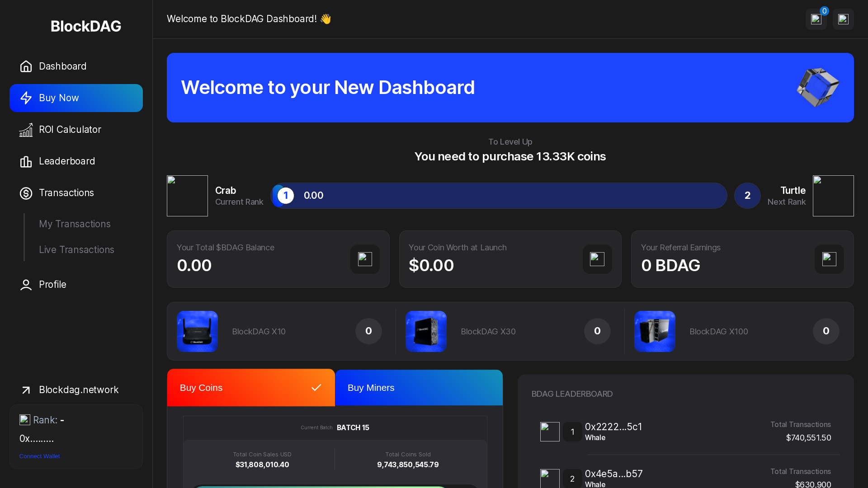This screenshot has height=488, width=868.
Task: Click the cube logo in welcome banner
Action: [x=818, y=87]
